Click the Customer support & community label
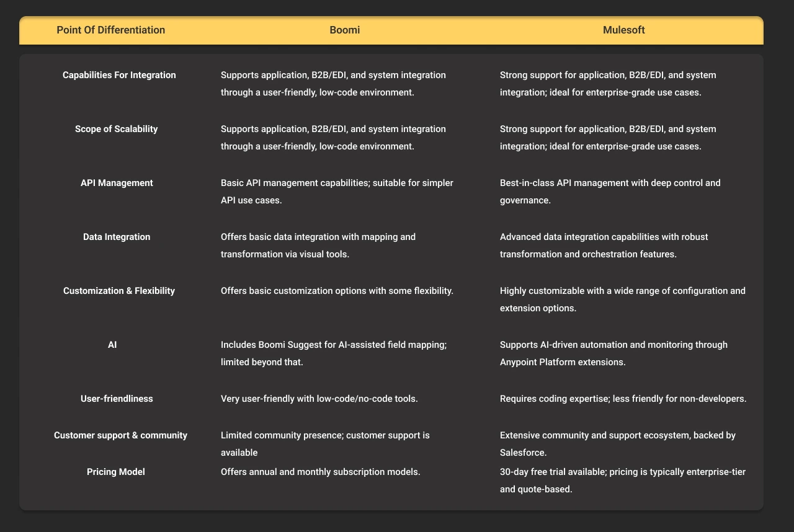The image size is (794, 532). pyautogui.click(x=120, y=435)
